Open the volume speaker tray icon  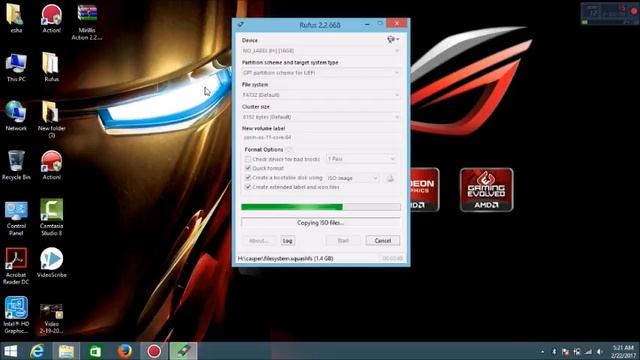coord(600,351)
